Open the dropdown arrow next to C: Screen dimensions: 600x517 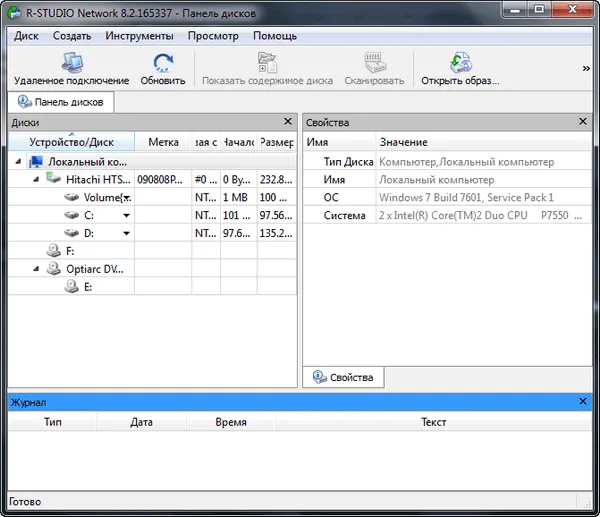(127, 215)
